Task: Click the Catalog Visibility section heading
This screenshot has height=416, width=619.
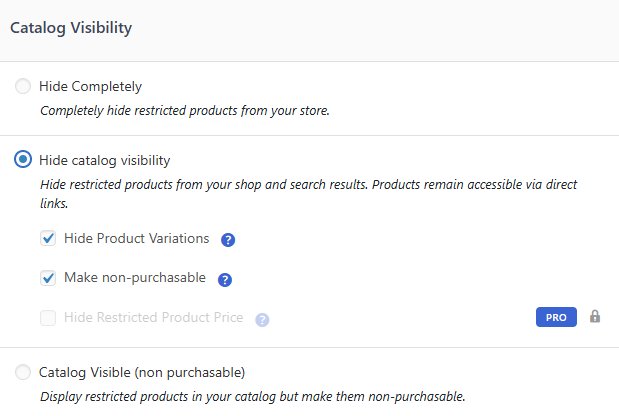Action: pos(71,28)
